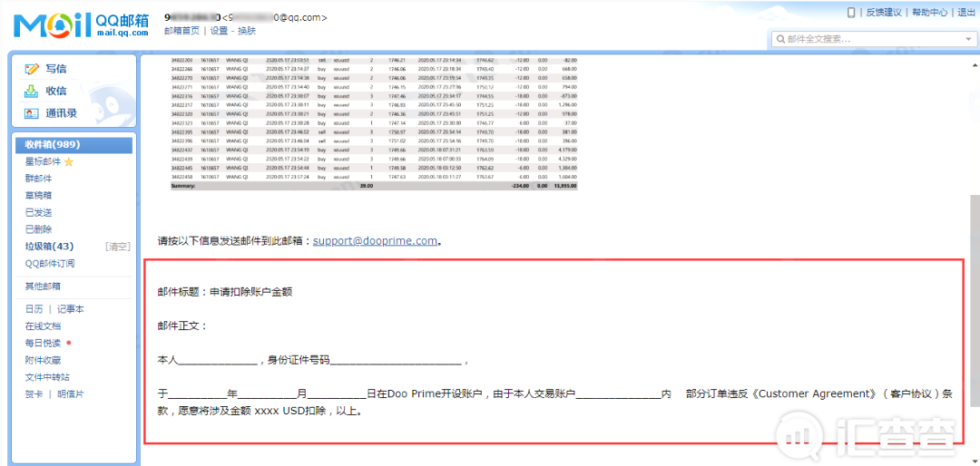Image resolution: width=980 pixels, height=466 pixels.
Task: Open 在线文档
Action: click(x=43, y=326)
